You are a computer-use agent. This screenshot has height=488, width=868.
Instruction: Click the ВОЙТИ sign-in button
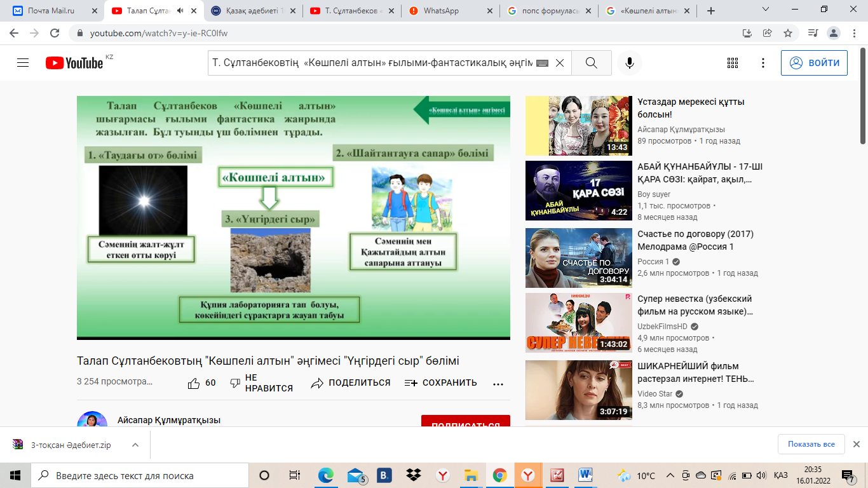click(814, 63)
